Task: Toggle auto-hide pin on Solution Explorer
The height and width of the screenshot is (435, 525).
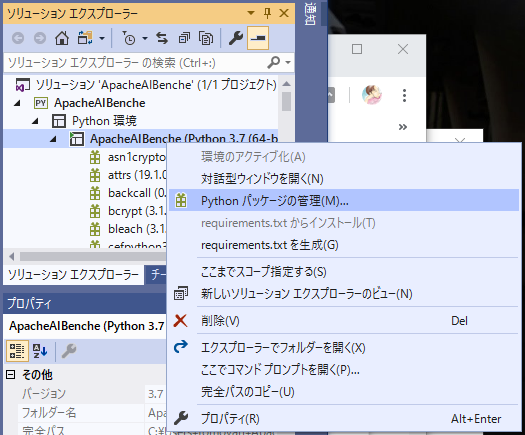Action: (267, 13)
